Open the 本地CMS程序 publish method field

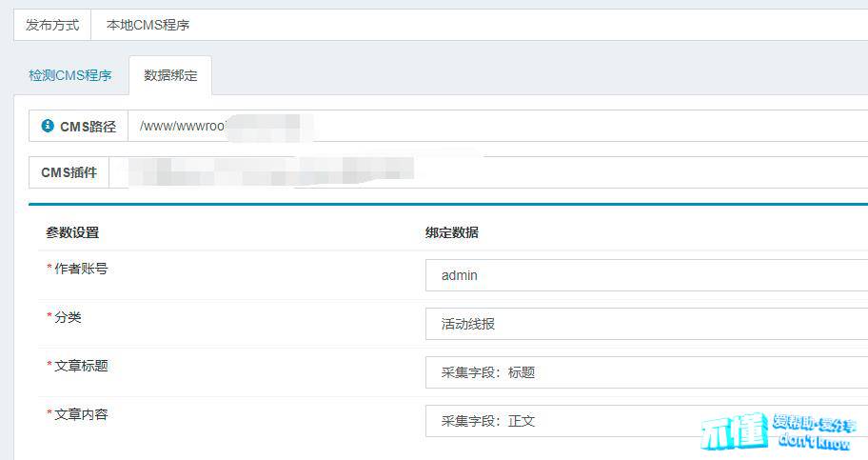[476, 26]
